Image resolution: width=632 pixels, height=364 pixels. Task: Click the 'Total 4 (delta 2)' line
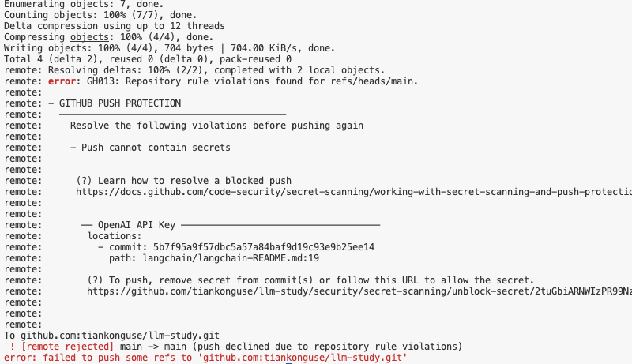(x=148, y=59)
